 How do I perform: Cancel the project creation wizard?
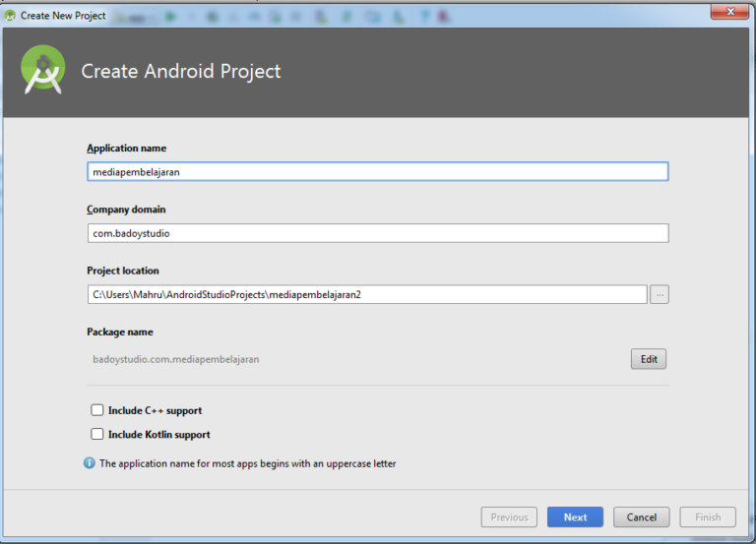point(641,516)
